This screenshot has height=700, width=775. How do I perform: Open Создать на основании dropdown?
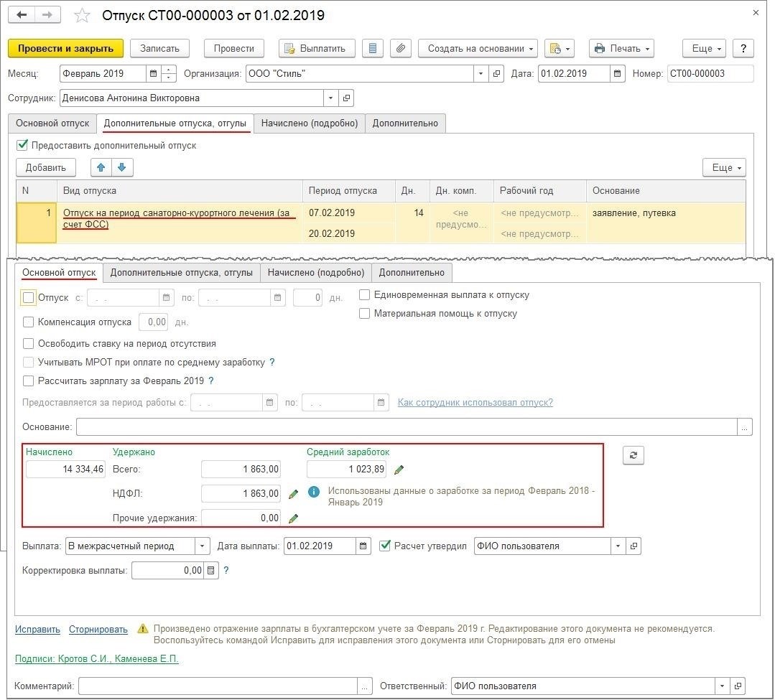[x=478, y=48]
